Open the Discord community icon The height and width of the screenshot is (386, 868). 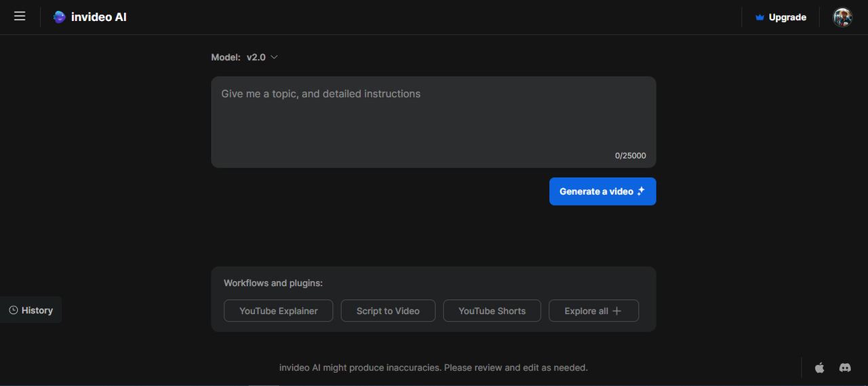(x=845, y=367)
